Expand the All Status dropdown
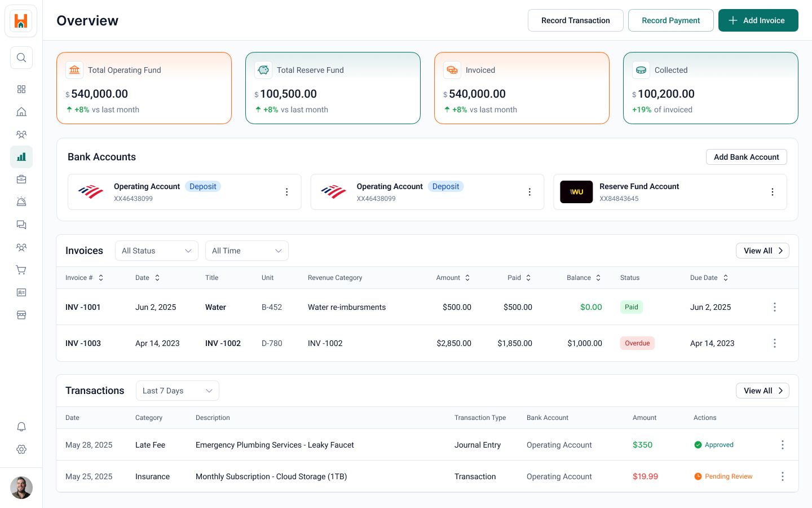Viewport: 812px width, 508px height. [x=156, y=251]
